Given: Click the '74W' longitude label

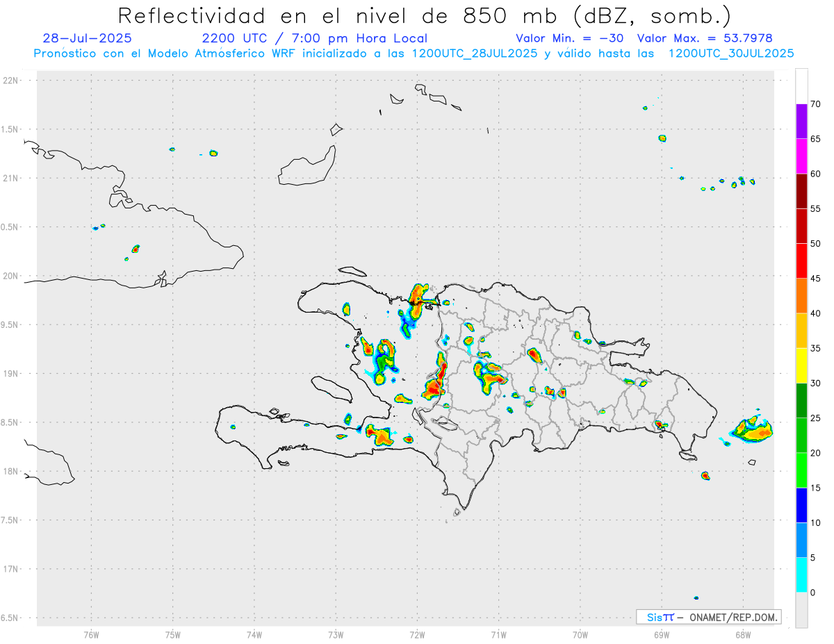Looking at the screenshot, I should coord(254,634).
